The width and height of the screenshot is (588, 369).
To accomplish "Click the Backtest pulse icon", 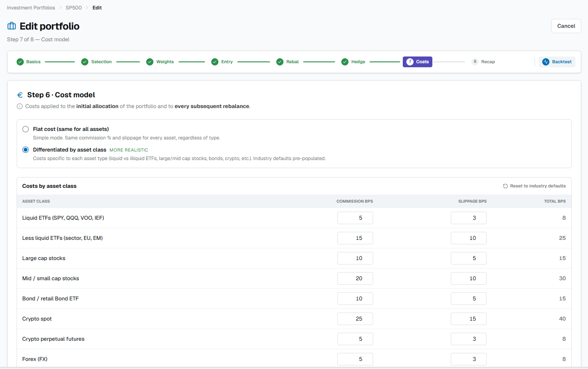I will 546,62.
